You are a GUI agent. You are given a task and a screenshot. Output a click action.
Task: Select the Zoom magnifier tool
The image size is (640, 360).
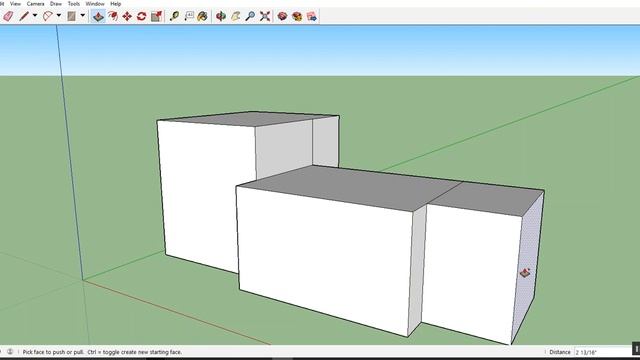(x=250, y=16)
